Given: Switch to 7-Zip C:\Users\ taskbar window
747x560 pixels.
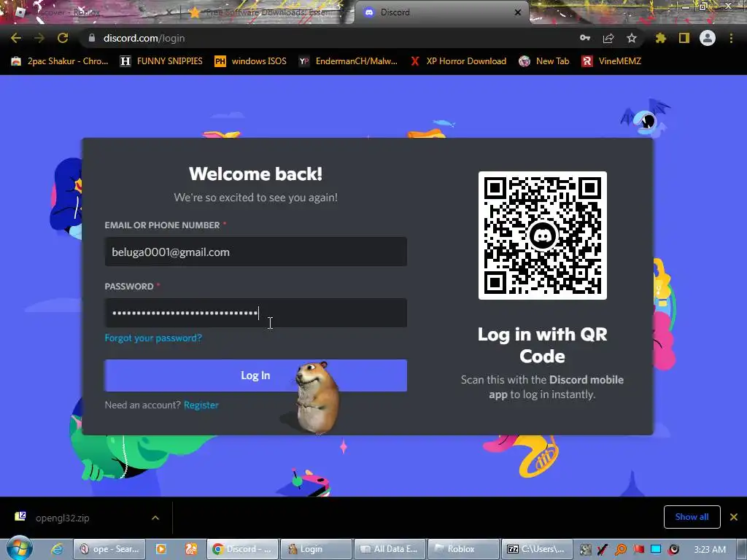Looking at the screenshot, I should pos(537,549).
